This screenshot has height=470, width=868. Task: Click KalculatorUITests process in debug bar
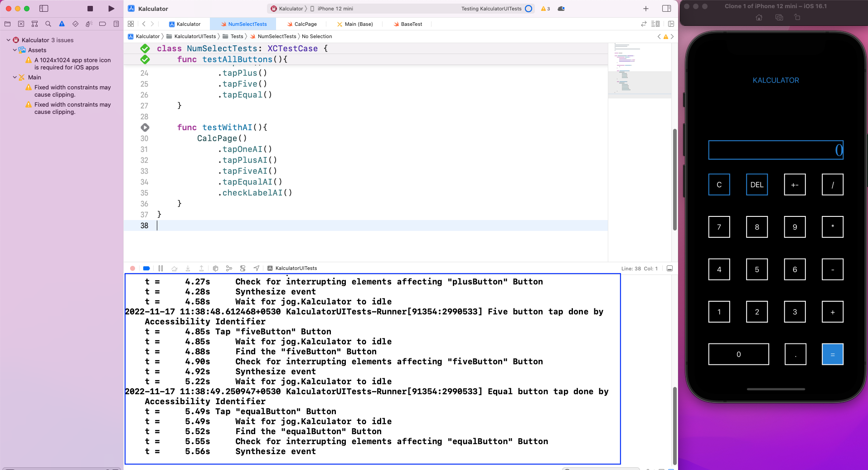coord(292,269)
